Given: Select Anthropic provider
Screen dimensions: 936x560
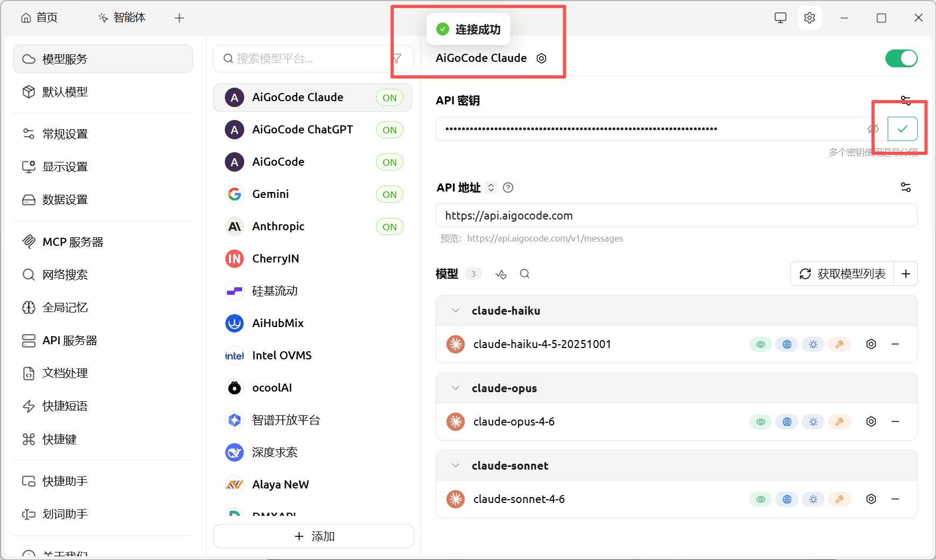Looking at the screenshot, I should (313, 226).
